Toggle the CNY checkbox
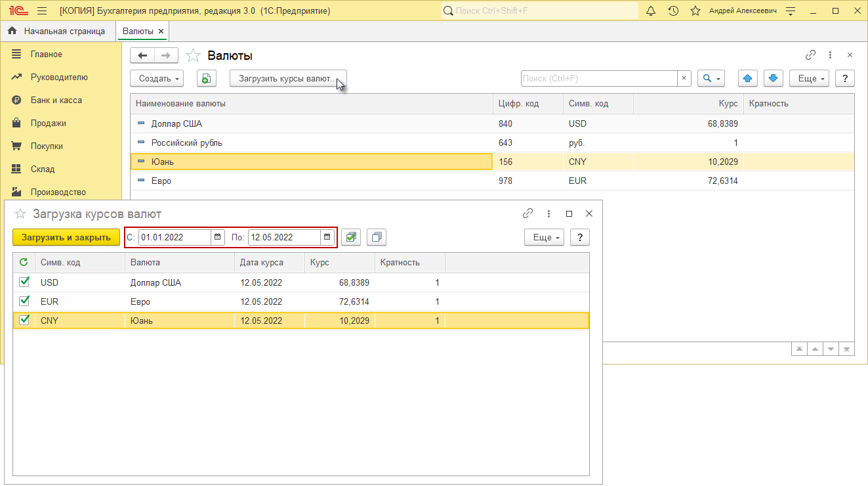This screenshot has width=868, height=486. [x=24, y=320]
